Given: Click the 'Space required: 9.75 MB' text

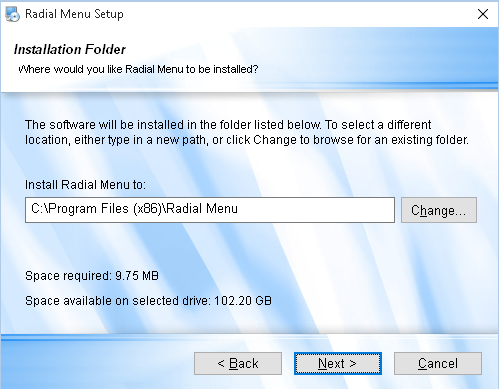Looking at the screenshot, I should [x=92, y=276].
